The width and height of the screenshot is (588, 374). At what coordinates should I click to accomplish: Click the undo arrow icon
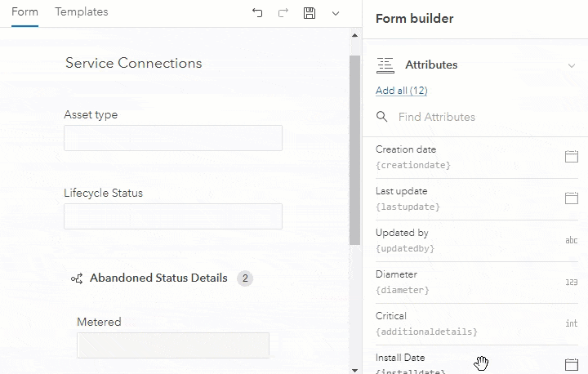[x=258, y=13]
